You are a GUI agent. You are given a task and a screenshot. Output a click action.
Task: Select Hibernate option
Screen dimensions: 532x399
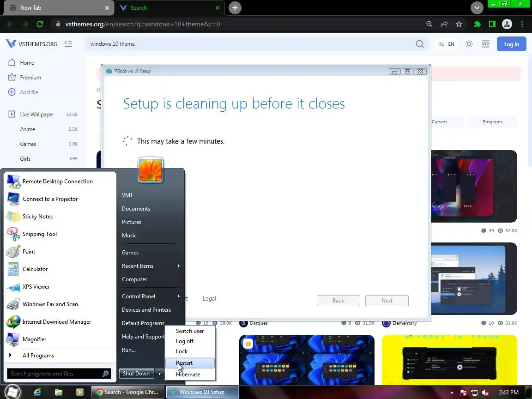tap(190, 375)
